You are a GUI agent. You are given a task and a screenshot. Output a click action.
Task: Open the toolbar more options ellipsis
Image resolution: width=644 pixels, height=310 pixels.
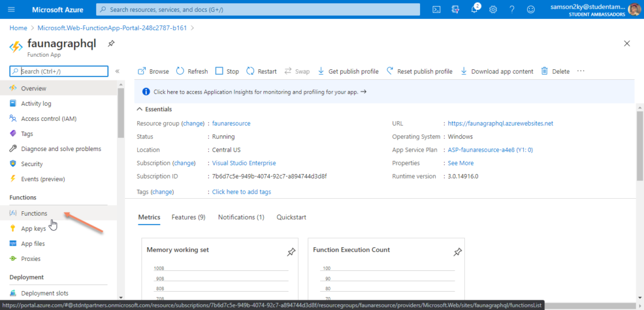click(580, 71)
